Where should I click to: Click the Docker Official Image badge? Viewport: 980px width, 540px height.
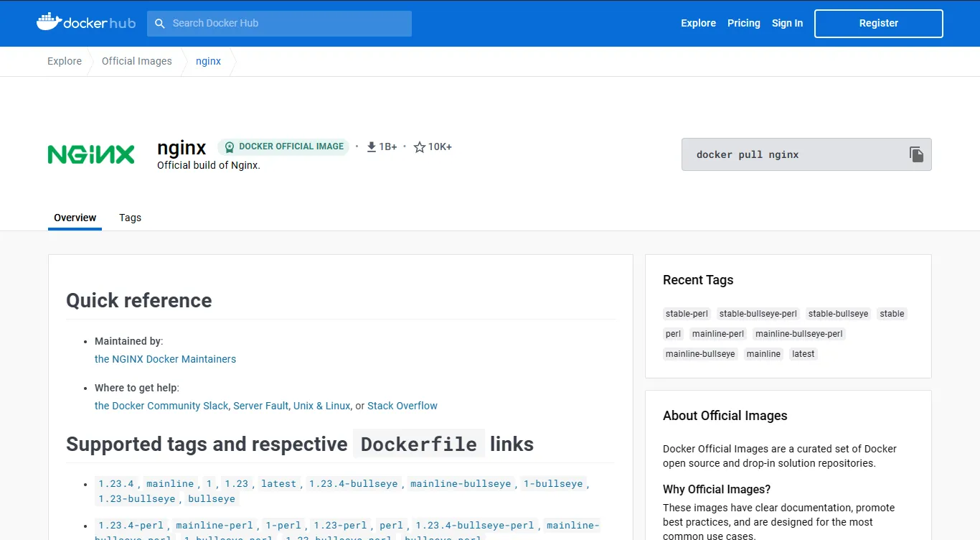click(x=283, y=146)
